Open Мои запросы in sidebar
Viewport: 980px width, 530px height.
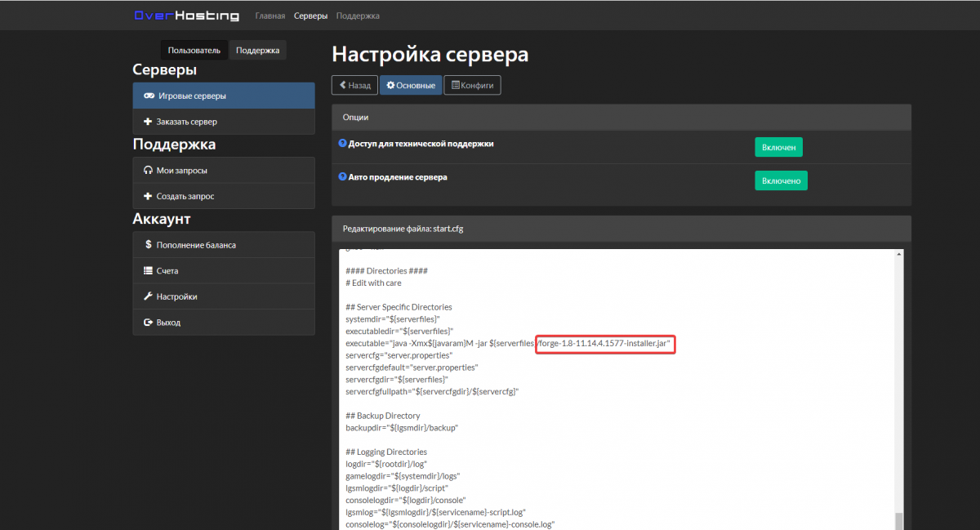tap(224, 171)
